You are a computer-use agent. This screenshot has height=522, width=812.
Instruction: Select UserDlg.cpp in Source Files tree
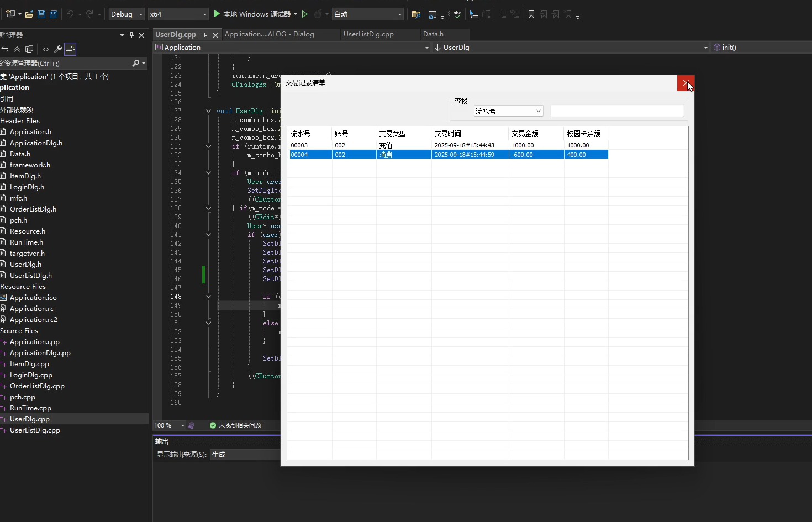tap(30, 419)
